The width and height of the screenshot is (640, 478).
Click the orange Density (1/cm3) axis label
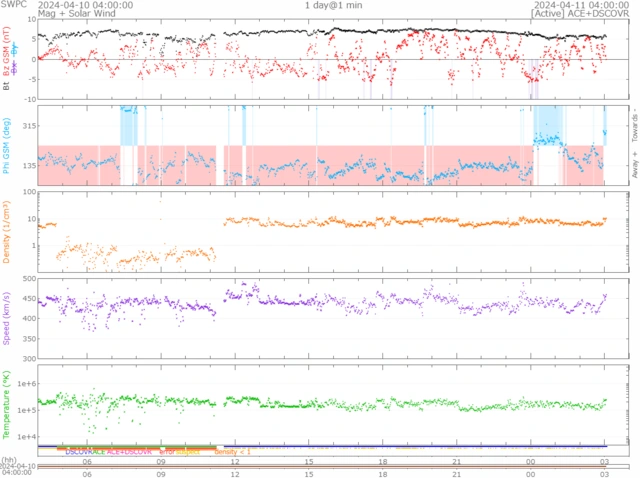pyautogui.click(x=9, y=230)
